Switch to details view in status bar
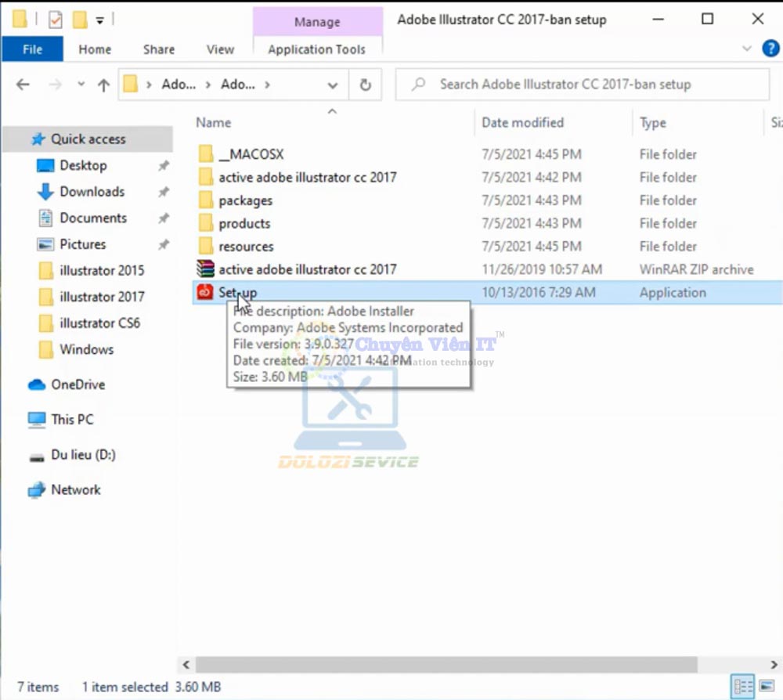This screenshot has width=783, height=700. tap(742, 687)
